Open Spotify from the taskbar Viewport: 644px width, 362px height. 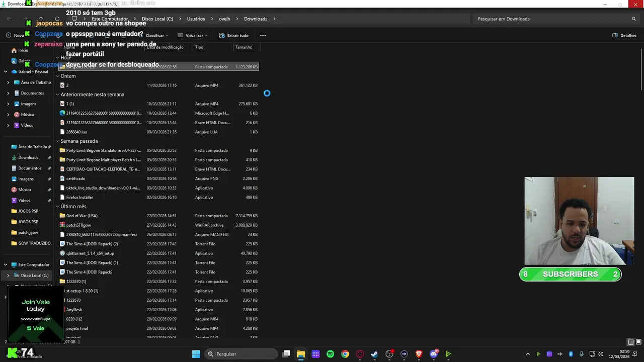(x=330, y=354)
